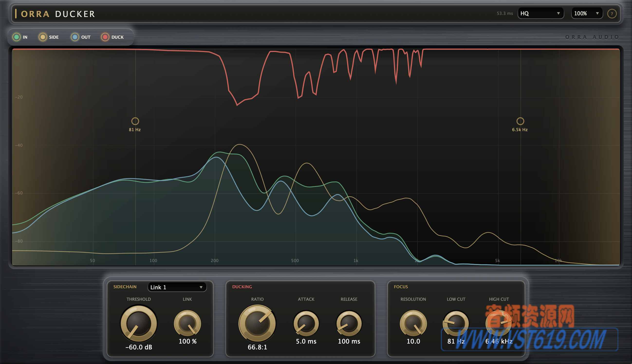Screen dimensions: 632x364
Task: Click the SIDECHAIN section label
Action: click(x=125, y=287)
